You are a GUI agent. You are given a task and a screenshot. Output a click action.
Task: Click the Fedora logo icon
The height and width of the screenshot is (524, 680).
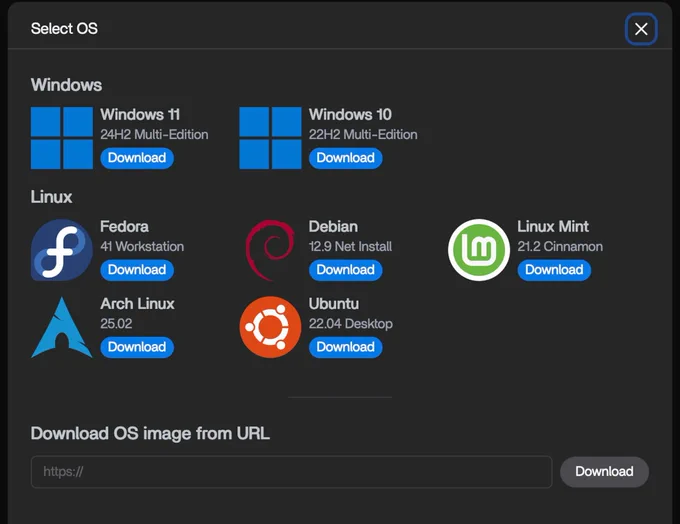(62, 250)
